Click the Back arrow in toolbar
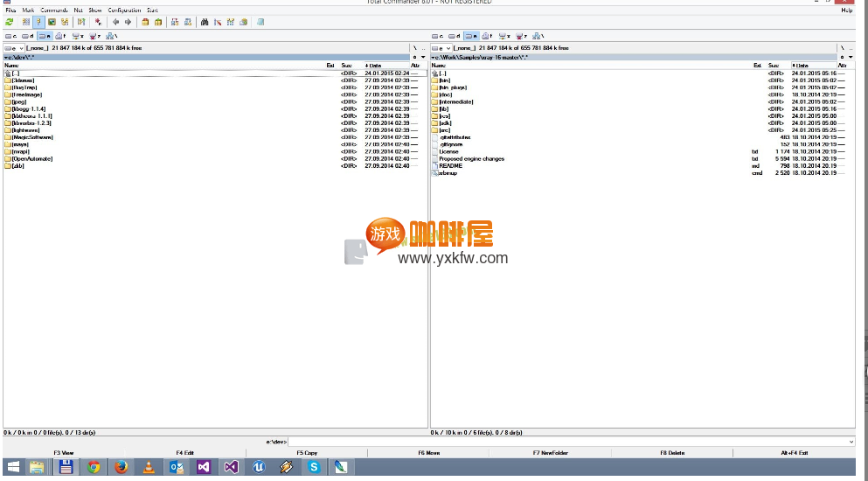The image size is (868, 481). point(115,22)
